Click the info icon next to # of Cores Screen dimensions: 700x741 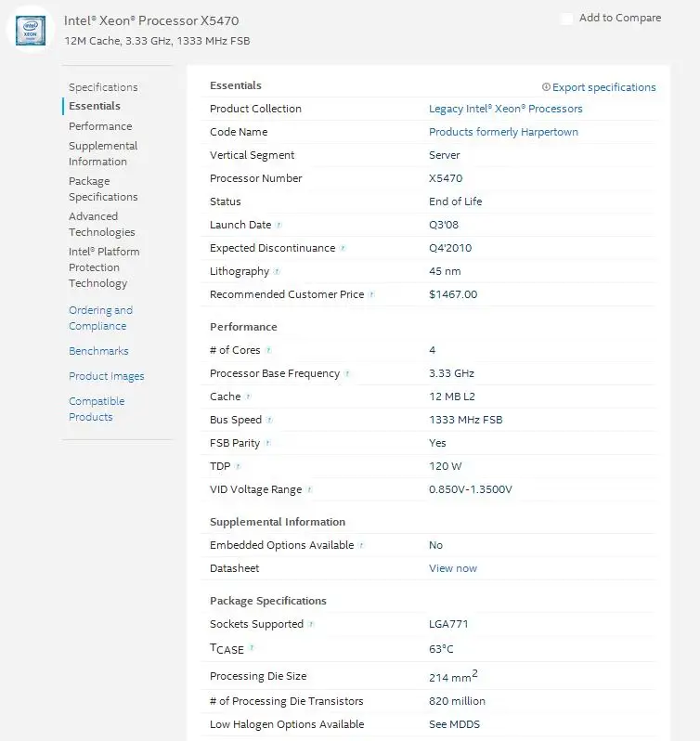point(268,350)
